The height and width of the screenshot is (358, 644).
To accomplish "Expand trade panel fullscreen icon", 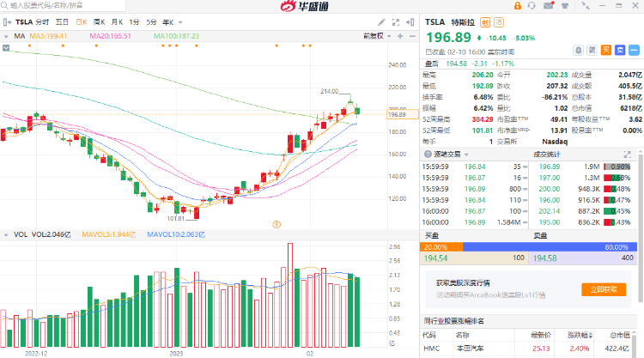I will (627, 155).
